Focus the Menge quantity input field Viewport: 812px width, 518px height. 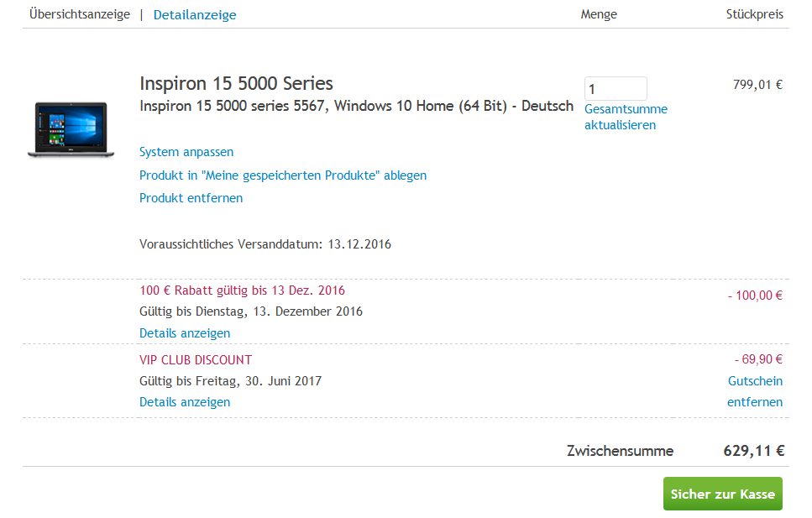[616, 89]
